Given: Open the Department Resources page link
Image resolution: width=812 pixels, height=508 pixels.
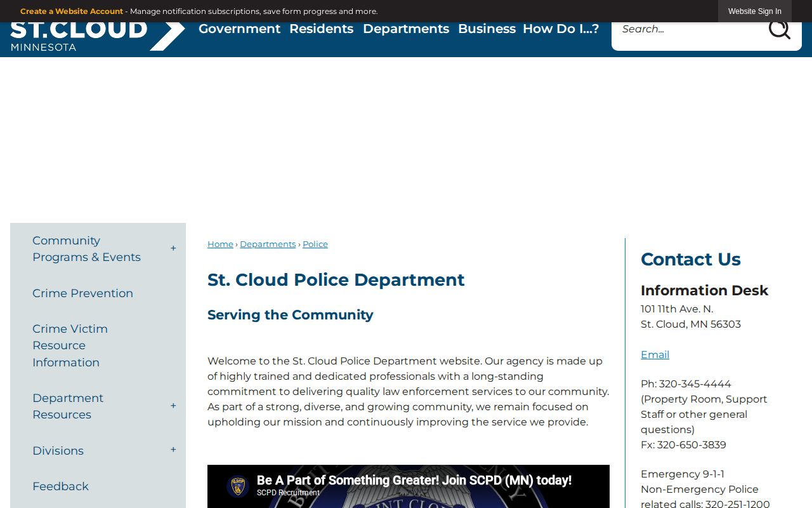Looking at the screenshot, I should pyautogui.click(x=68, y=406).
